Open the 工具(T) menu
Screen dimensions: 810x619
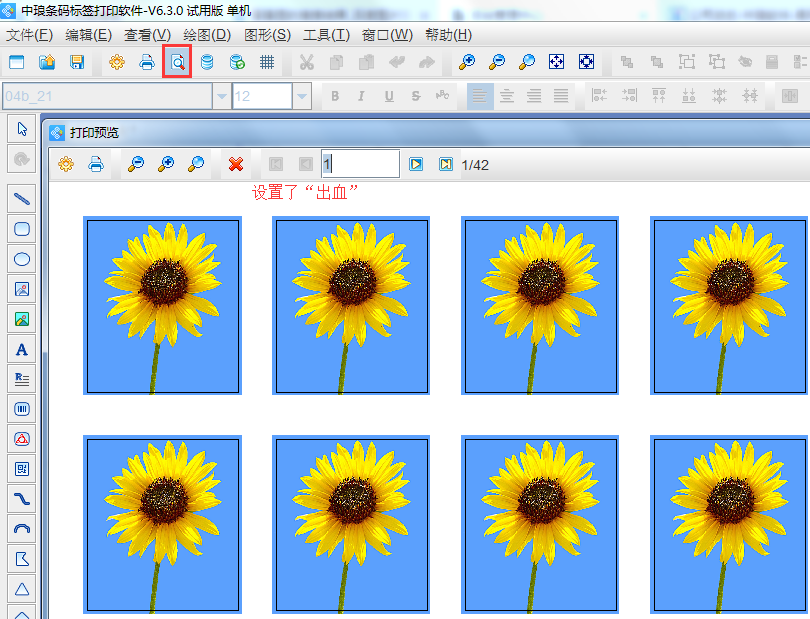(326, 35)
